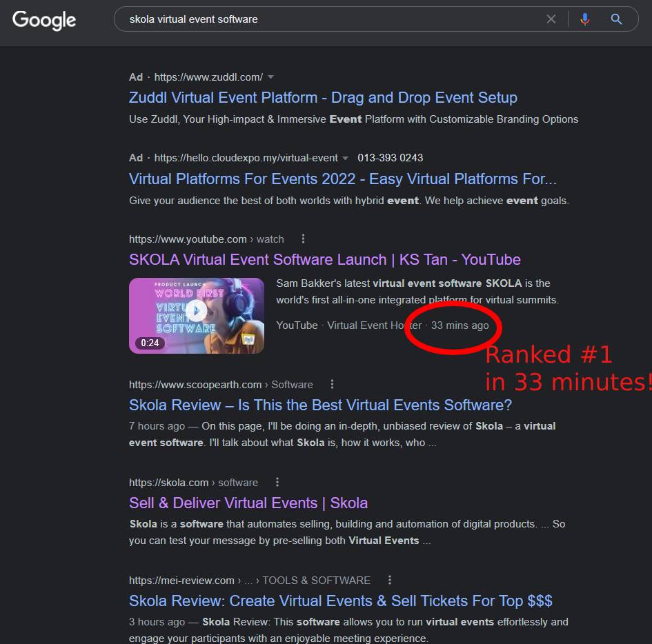
Task: Click the '0:24' video duration badge
Action: pyautogui.click(x=150, y=343)
